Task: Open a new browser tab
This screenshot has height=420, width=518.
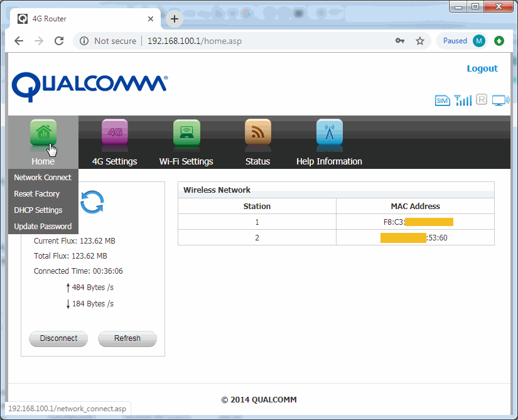Action: pyautogui.click(x=175, y=19)
